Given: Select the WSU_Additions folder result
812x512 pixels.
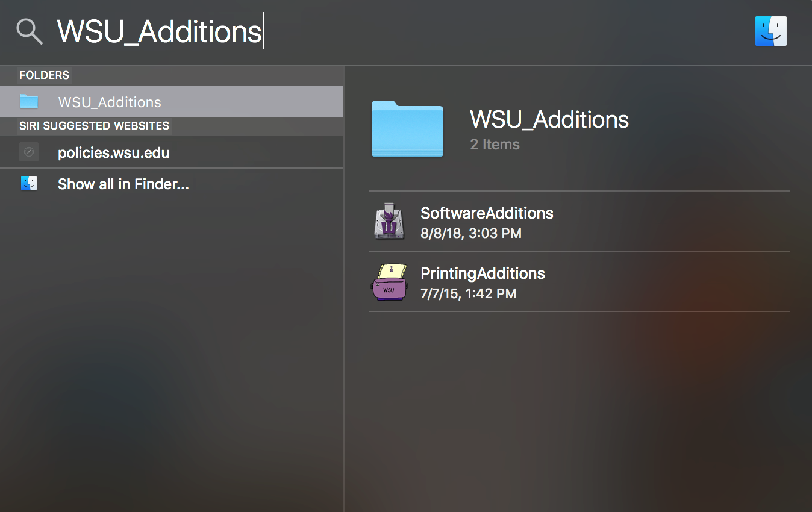Looking at the screenshot, I should click(x=110, y=102).
